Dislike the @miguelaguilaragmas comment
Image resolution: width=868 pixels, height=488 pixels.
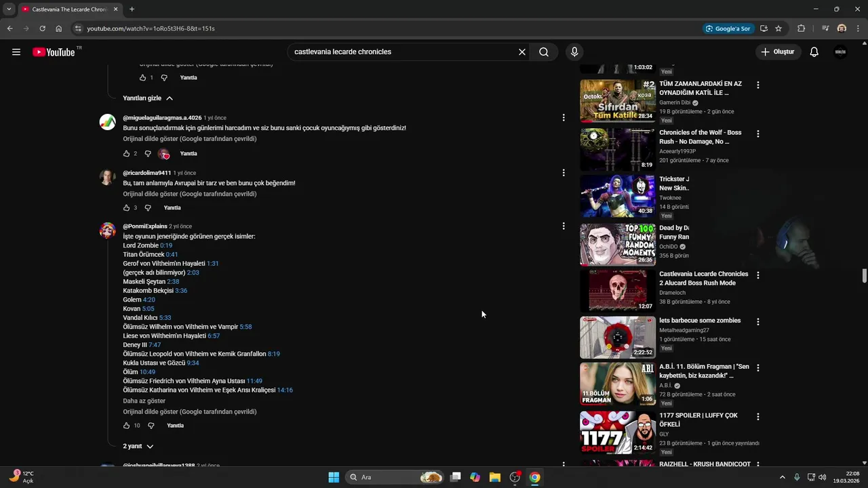point(148,154)
